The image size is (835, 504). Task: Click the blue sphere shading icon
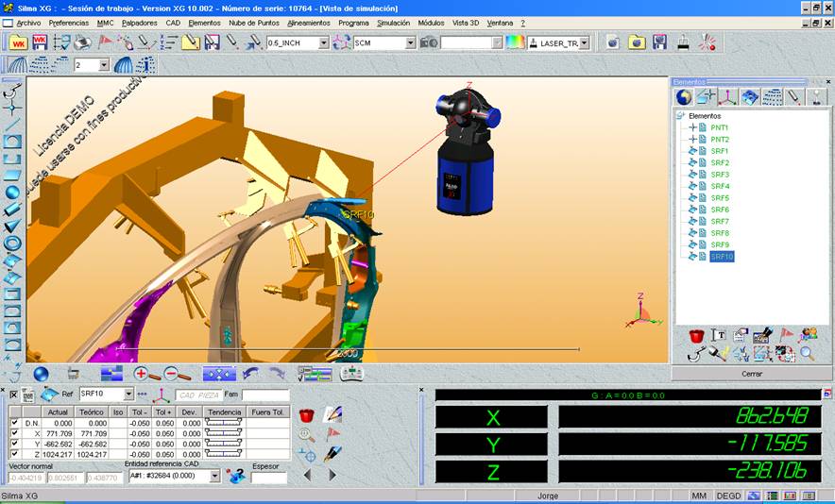[41, 374]
